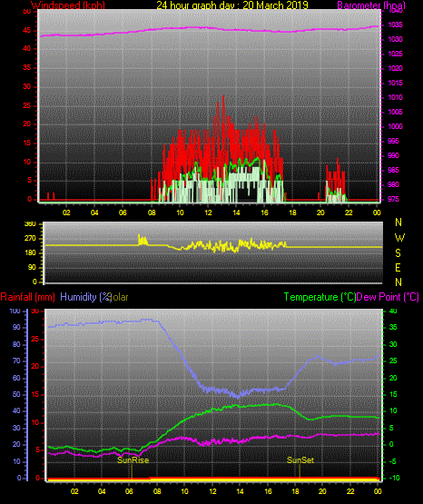Click the W compass label
This screenshot has height=504, width=423.
(399, 238)
